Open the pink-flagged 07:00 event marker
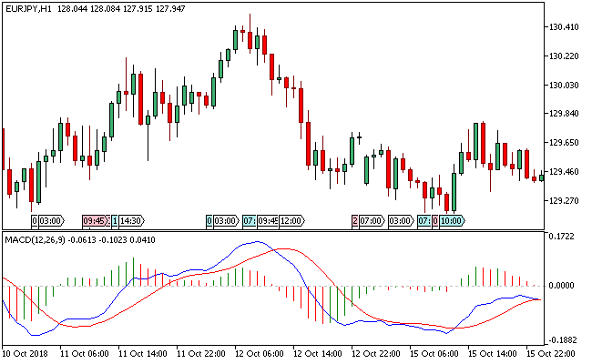 (372, 220)
